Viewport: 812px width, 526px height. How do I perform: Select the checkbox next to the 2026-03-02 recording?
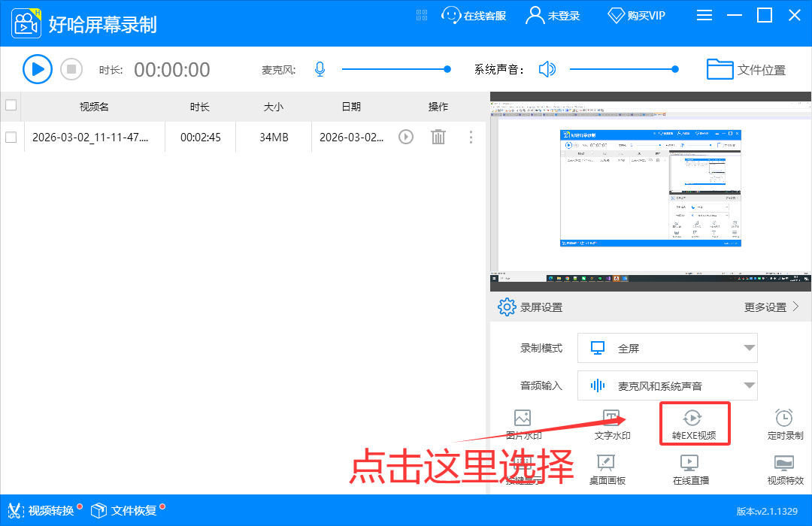(11, 137)
